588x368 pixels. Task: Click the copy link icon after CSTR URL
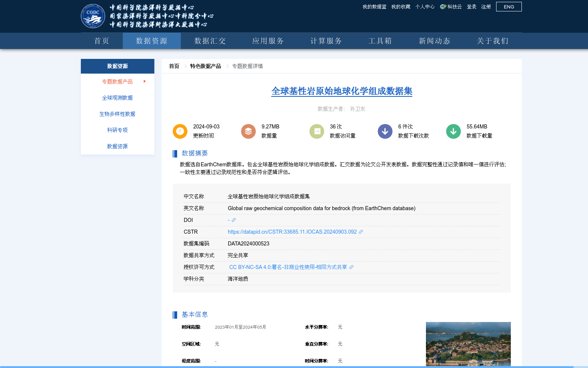pos(361,232)
